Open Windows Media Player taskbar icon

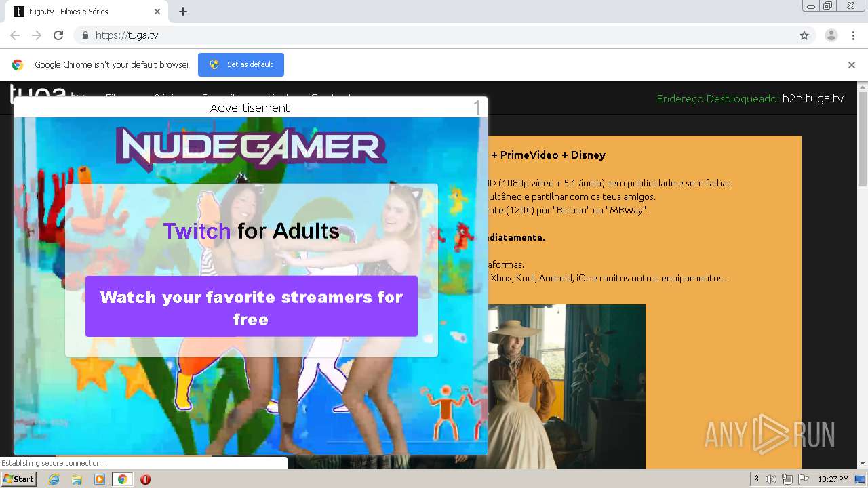point(100,479)
